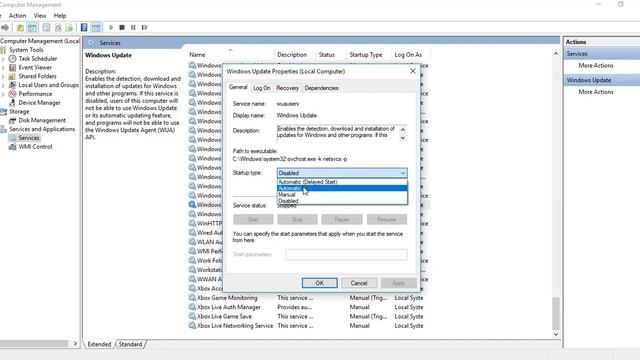Close the Windows Update Properties dialog
Screen dimensions: 640x360
(x=413, y=71)
